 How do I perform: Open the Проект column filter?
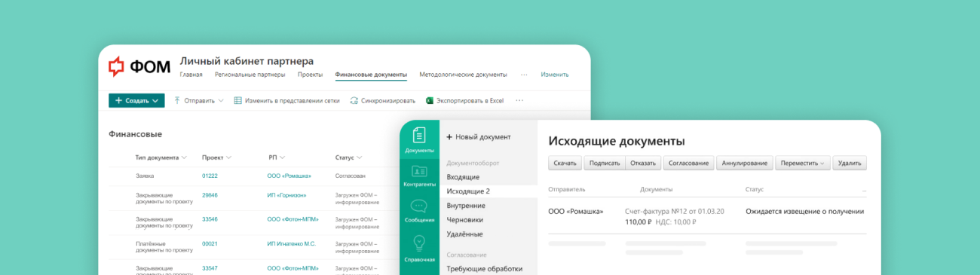(x=216, y=157)
